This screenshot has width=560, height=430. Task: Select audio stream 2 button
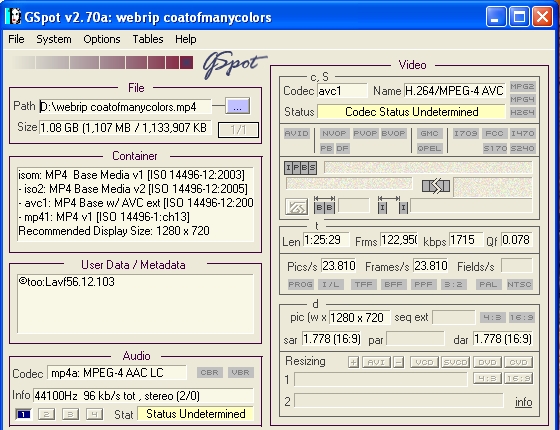coord(46,414)
